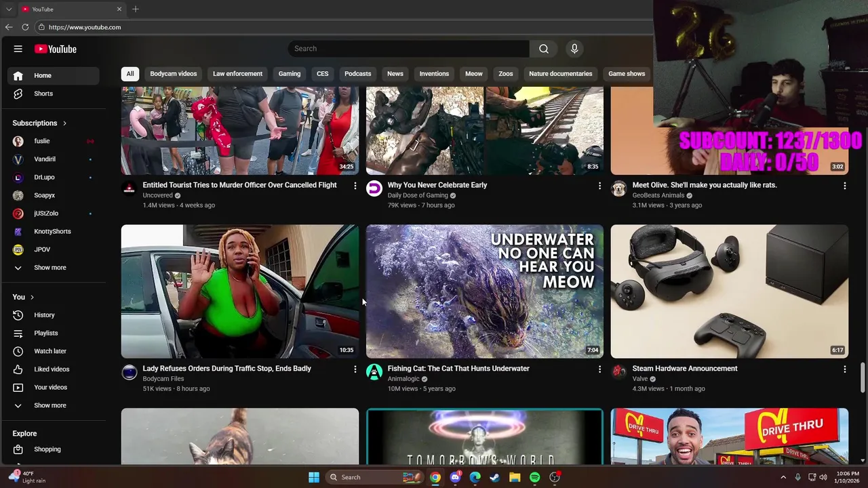Open Shopping under Explore
This screenshot has width=868, height=488.
coord(53,449)
